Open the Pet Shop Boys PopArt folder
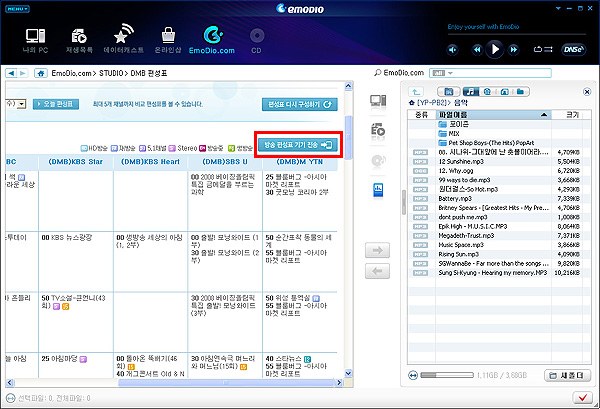 486,143
